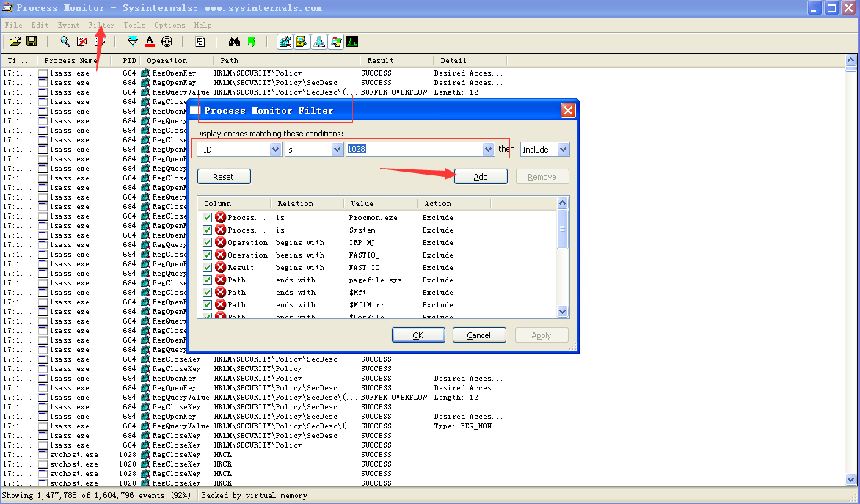
Task: Uncheck the Procmon.exe exclude filter checkbox
Action: click(x=208, y=218)
